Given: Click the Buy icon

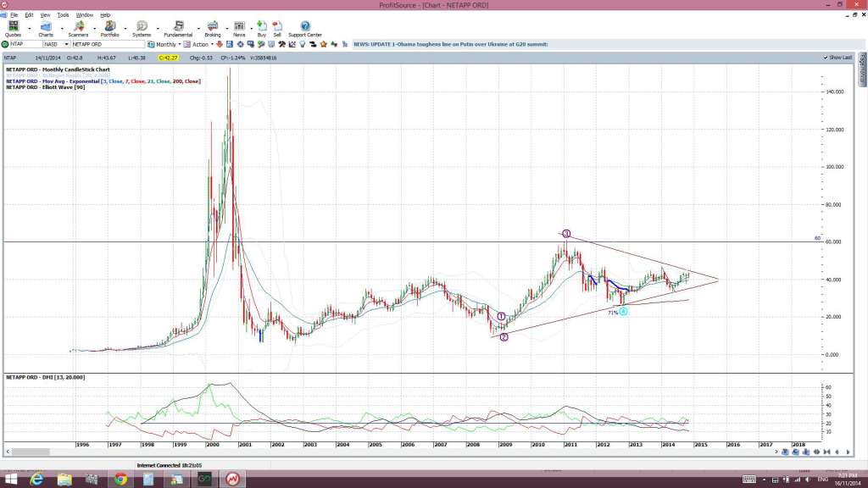Looking at the screenshot, I should coord(262,28).
